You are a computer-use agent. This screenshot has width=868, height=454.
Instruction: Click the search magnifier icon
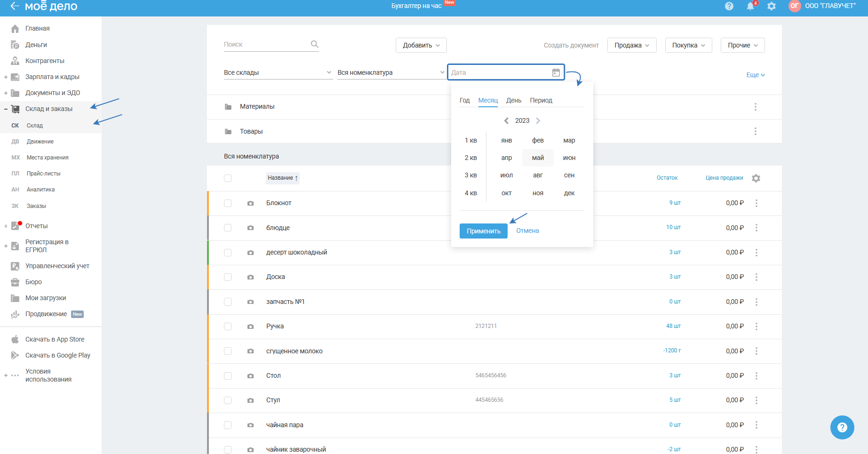(315, 44)
